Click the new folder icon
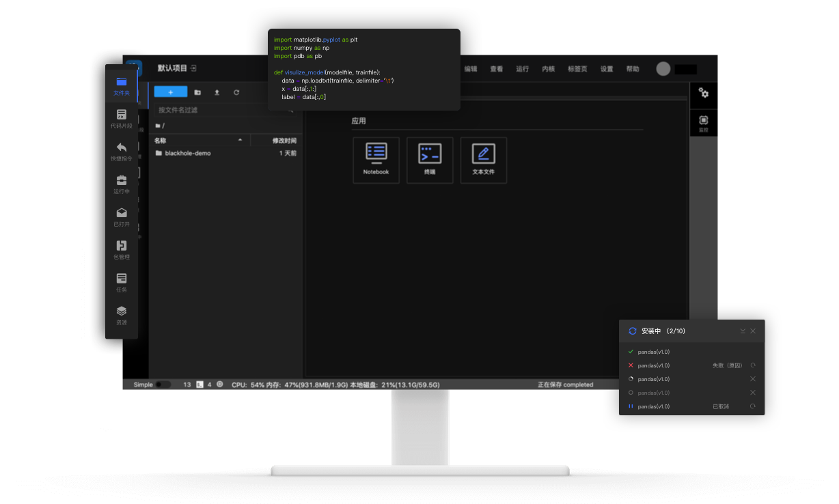839x504 pixels. tap(197, 92)
